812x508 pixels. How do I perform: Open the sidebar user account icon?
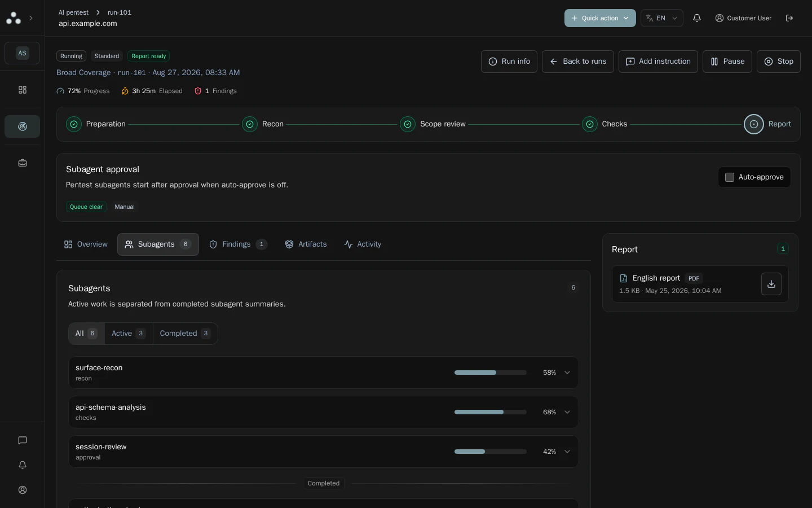[x=23, y=490]
